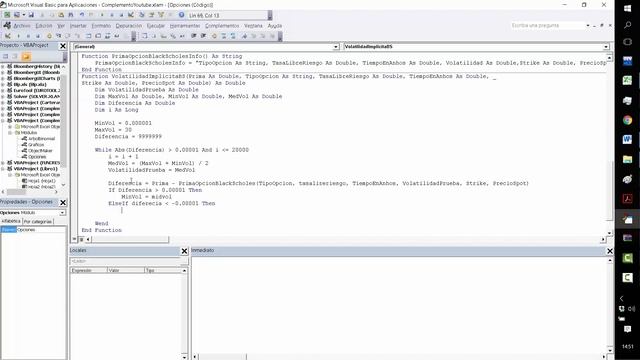Open Chrome from the Windows taskbar
Viewport: 640px width, 360px height.
click(627, 120)
